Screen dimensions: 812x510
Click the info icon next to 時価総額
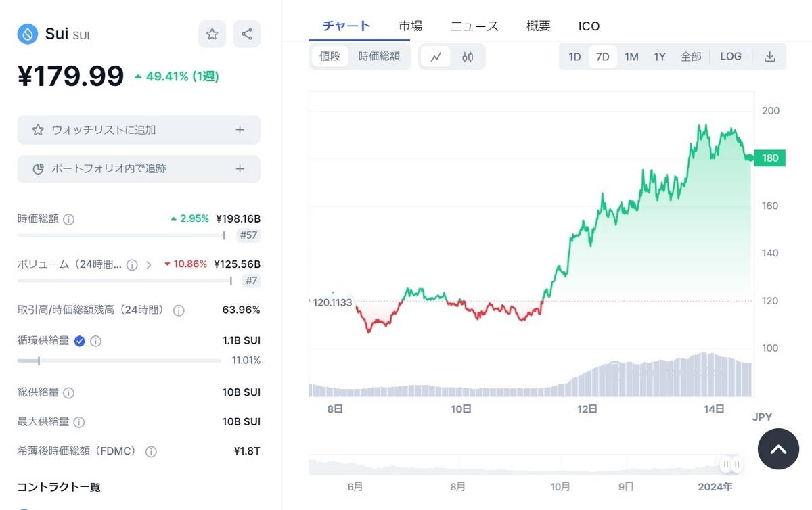pos(69,219)
